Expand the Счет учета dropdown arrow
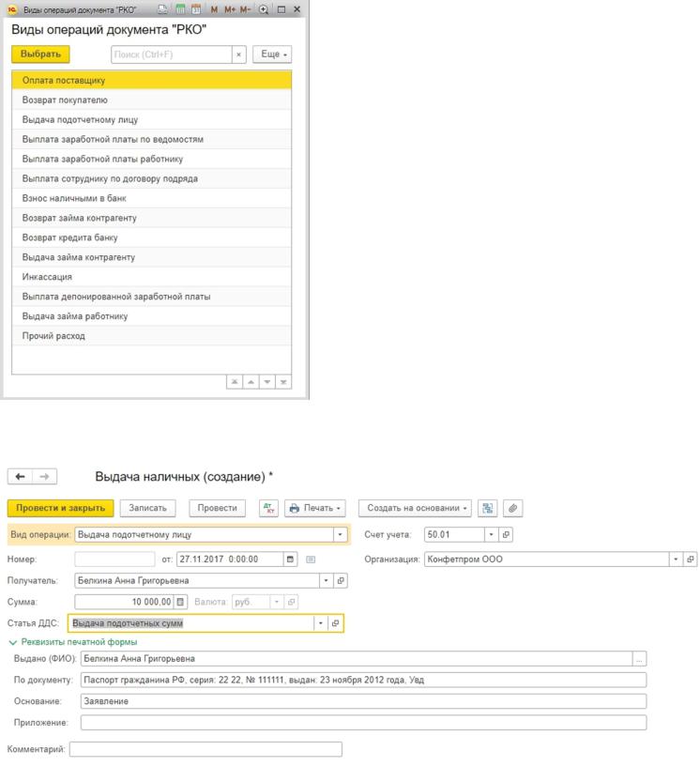 (492, 535)
